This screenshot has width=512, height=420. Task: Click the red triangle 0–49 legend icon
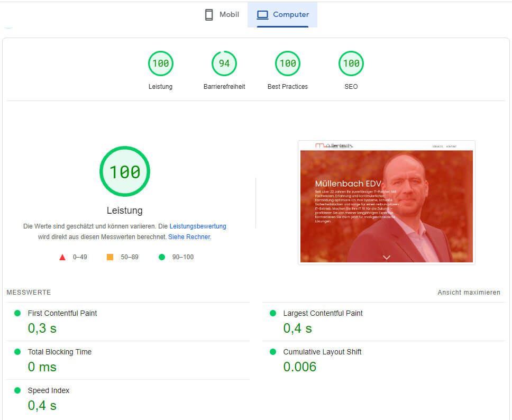tap(62, 258)
